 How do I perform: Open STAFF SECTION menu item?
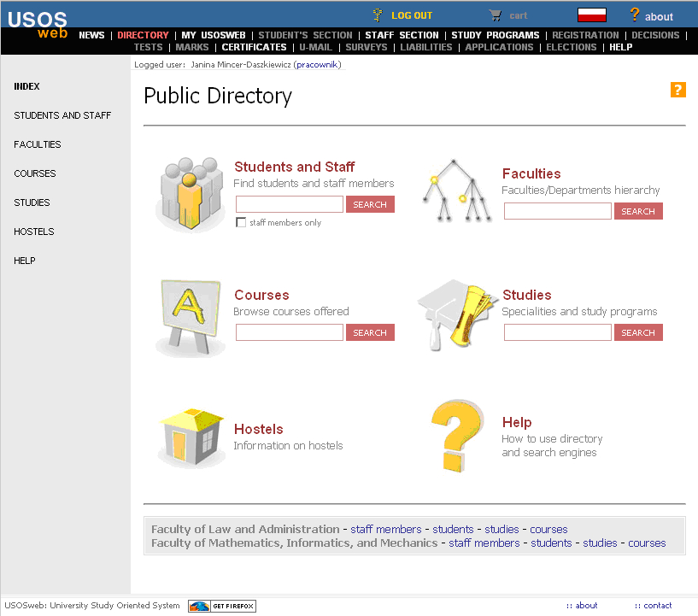pos(402,35)
